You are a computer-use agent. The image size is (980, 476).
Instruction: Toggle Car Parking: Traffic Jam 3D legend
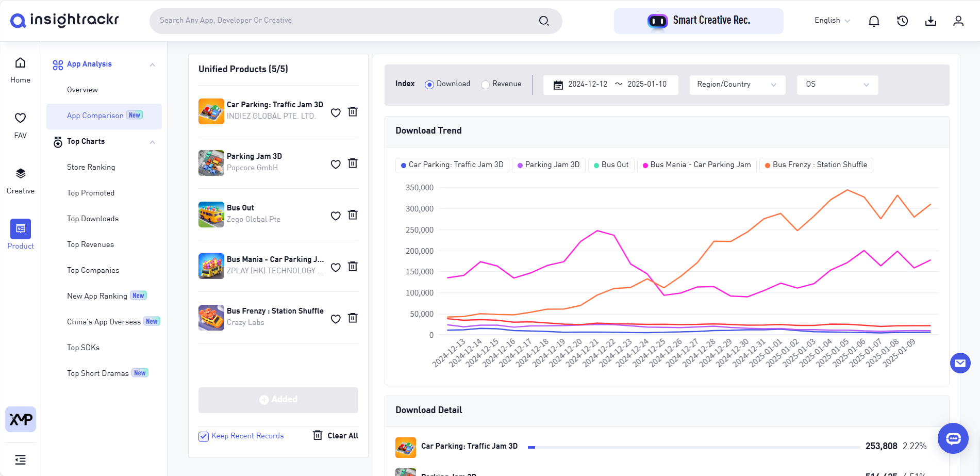pyautogui.click(x=452, y=165)
